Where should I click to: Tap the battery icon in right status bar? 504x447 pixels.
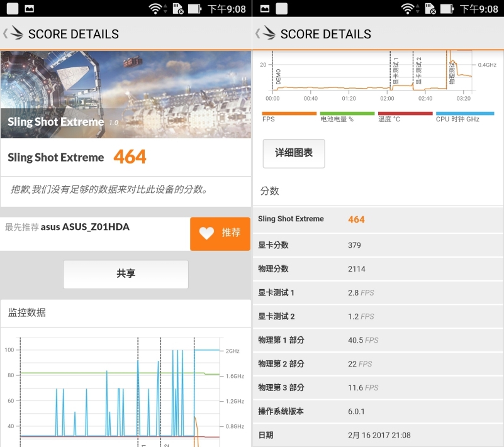click(447, 9)
